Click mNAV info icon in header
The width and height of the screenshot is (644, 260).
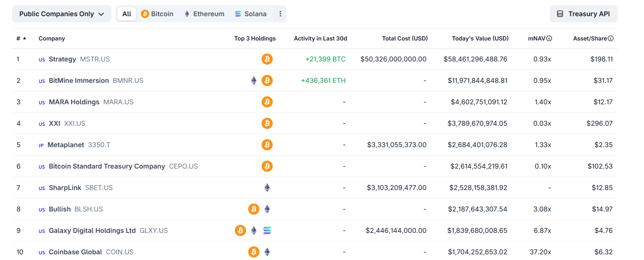(x=549, y=39)
